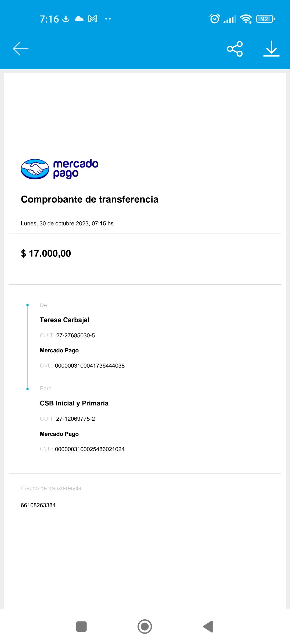Tap the cloud notification icon
Image resolution: width=290 pixels, height=644 pixels.
pyautogui.click(x=79, y=19)
